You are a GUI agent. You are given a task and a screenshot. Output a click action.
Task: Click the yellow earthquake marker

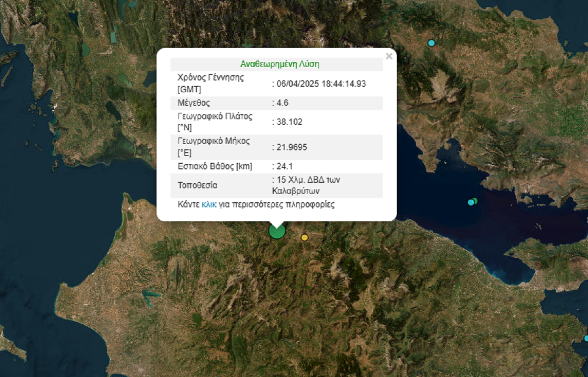[304, 237]
